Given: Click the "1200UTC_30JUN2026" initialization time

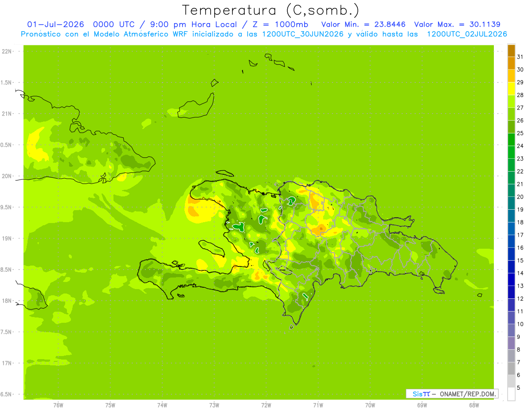Looking at the screenshot, I should click(x=303, y=34).
